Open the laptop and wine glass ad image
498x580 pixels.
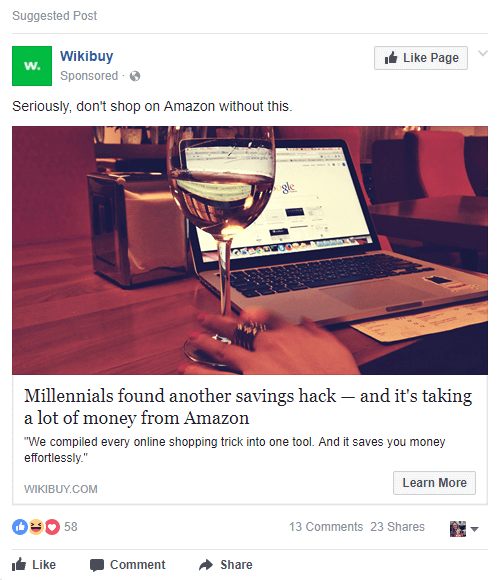[250, 250]
